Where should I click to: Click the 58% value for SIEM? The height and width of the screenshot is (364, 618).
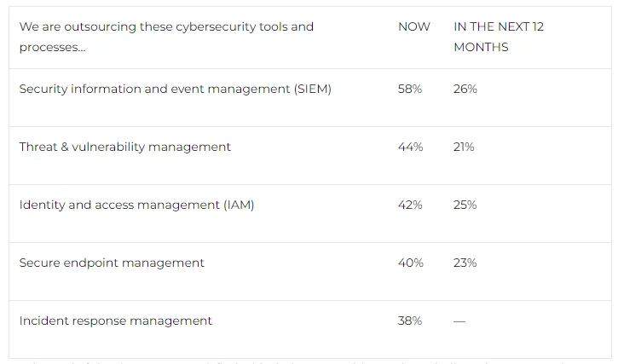[410, 89]
